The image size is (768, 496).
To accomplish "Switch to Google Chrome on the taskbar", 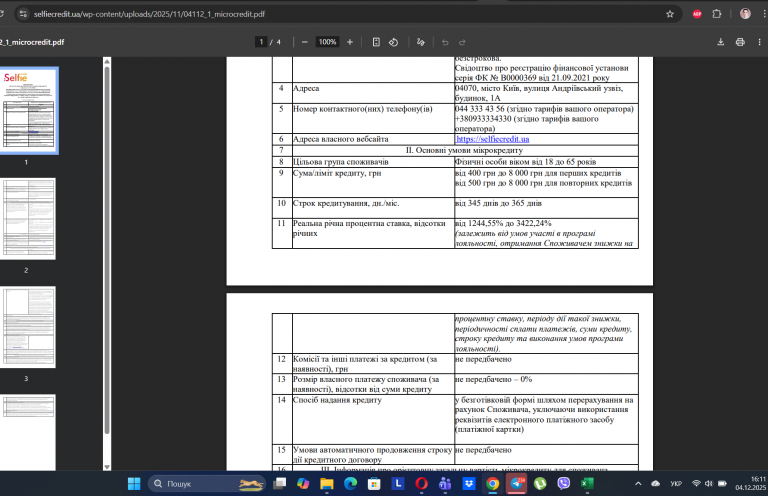I will [492, 484].
